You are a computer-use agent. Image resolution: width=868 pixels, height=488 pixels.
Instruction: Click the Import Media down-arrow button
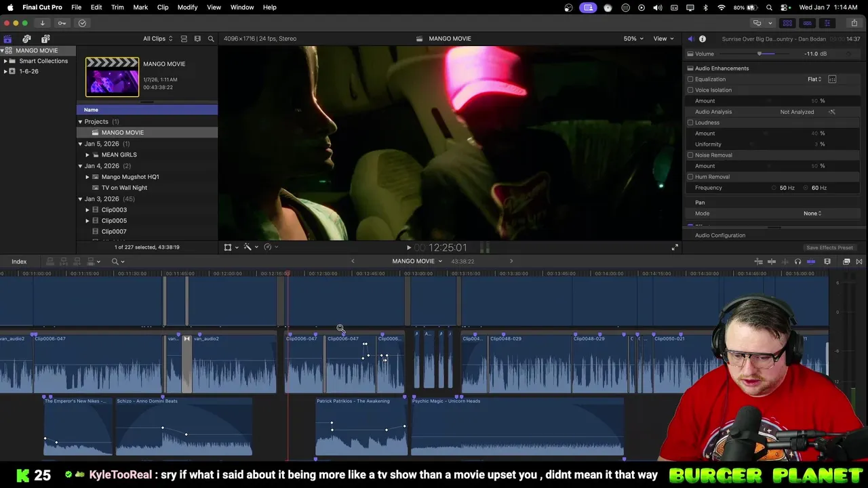[42, 23]
